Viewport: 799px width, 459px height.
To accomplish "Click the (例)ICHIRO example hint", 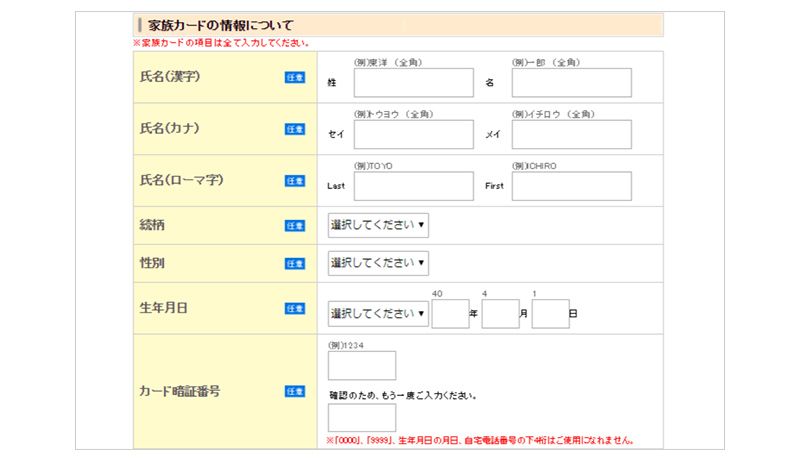I will pyautogui.click(x=534, y=166).
